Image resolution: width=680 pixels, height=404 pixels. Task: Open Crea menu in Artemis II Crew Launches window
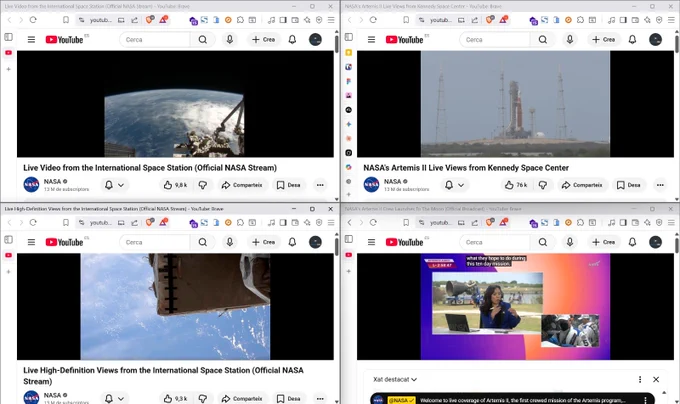(603, 242)
